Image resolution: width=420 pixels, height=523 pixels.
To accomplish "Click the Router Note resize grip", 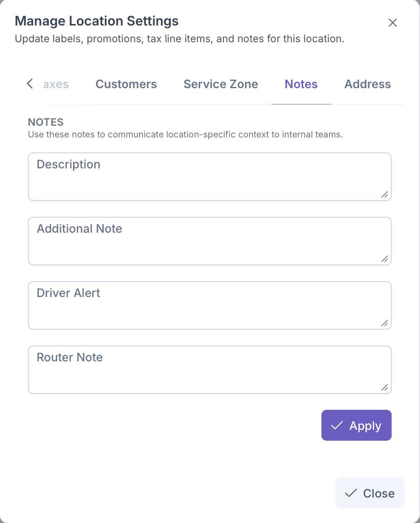I will pos(385,387).
